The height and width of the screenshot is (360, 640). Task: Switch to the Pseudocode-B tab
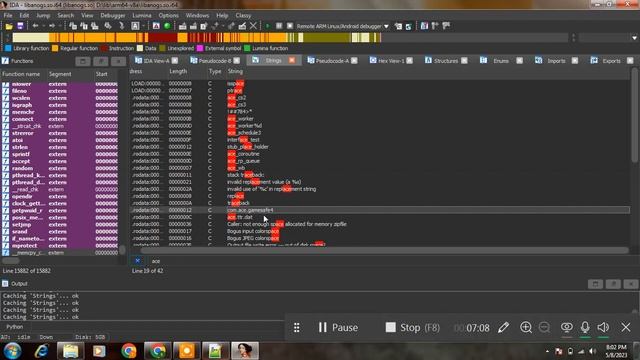[215, 60]
